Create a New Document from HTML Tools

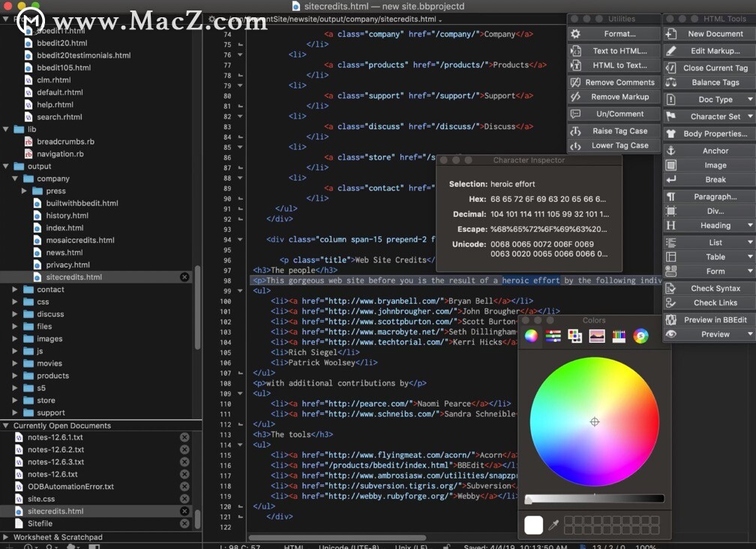click(x=709, y=34)
